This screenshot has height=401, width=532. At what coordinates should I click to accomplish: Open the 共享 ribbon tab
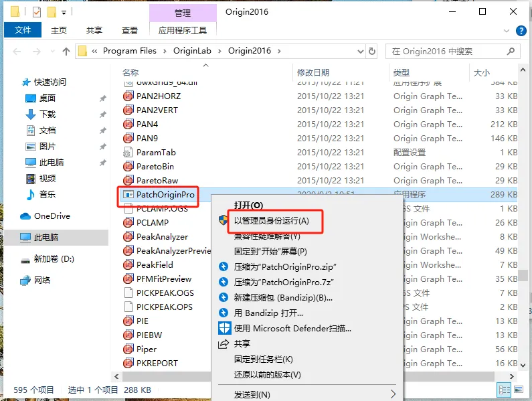(x=94, y=31)
